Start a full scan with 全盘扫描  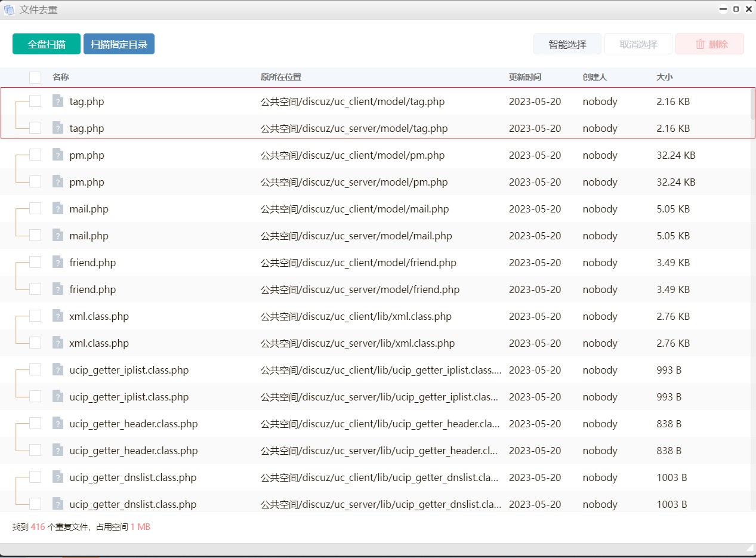(x=46, y=44)
